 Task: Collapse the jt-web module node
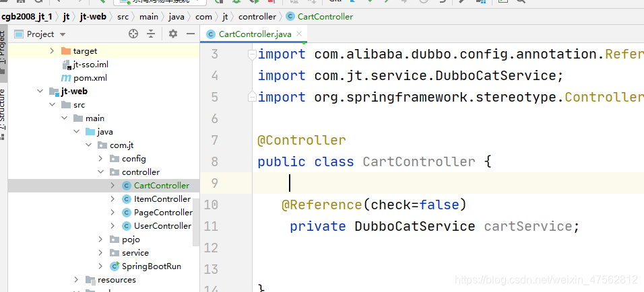pyautogui.click(x=40, y=91)
